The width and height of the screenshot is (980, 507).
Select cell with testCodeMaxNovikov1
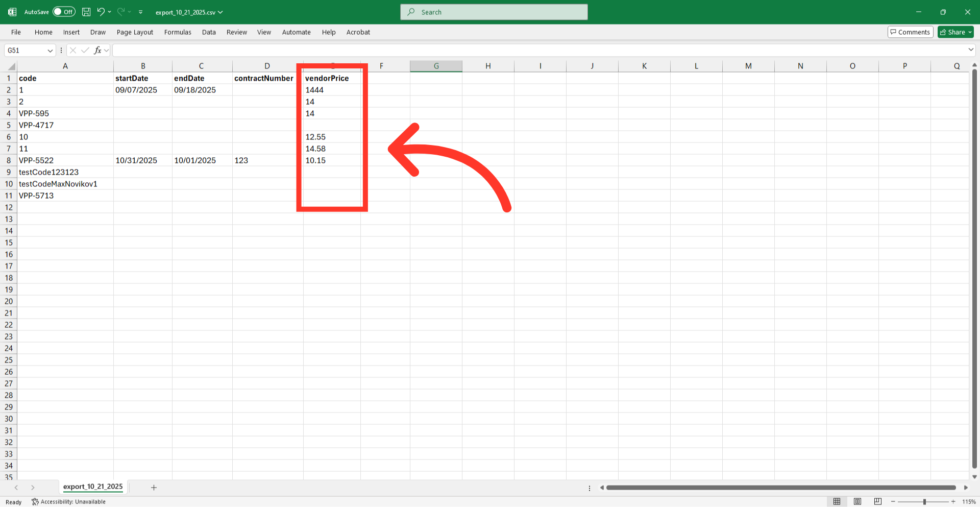click(x=65, y=184)
